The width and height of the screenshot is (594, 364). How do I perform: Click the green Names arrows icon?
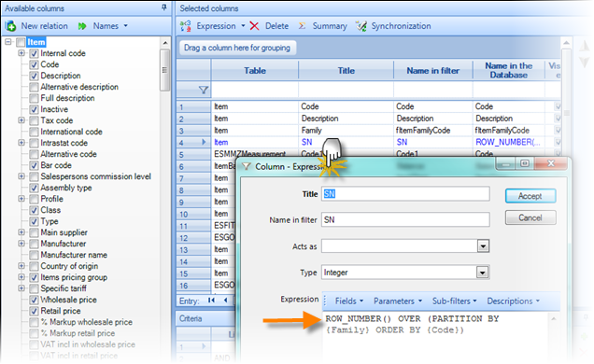(x=82, y=26)
